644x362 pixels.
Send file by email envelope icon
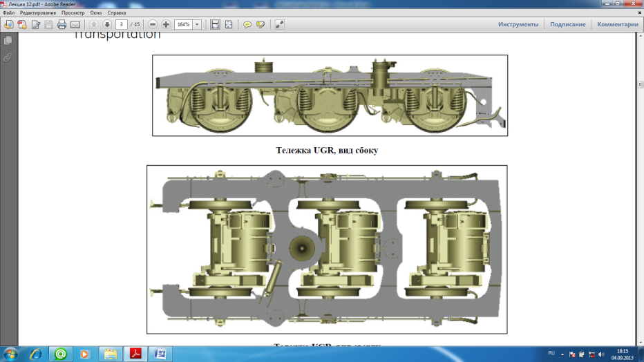[75, 25]
